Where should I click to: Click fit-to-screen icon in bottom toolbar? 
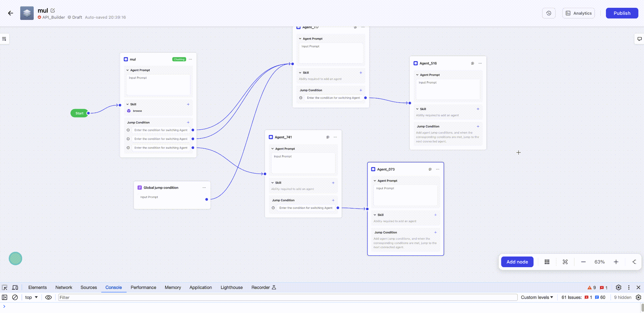(x=565, y=262)
